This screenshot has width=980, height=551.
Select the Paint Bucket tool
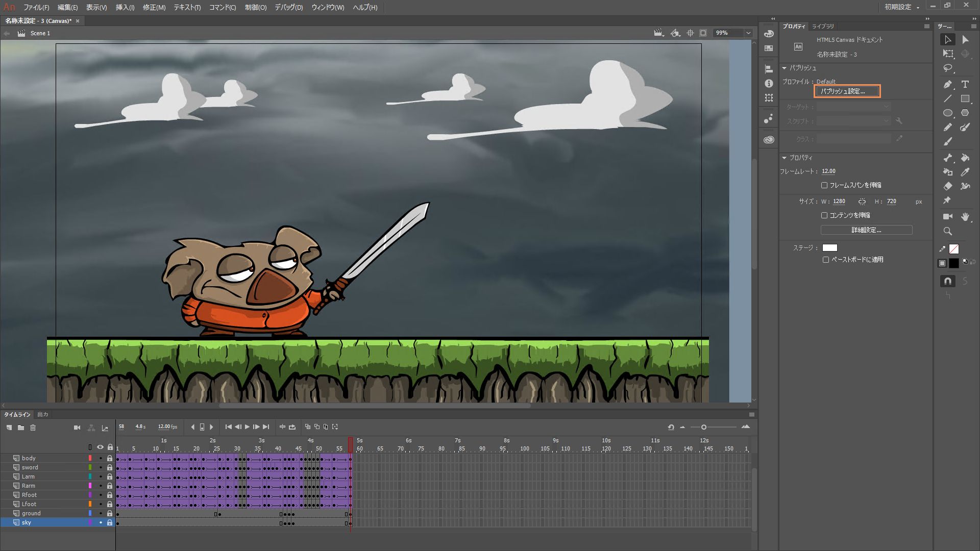click(965, 158)
